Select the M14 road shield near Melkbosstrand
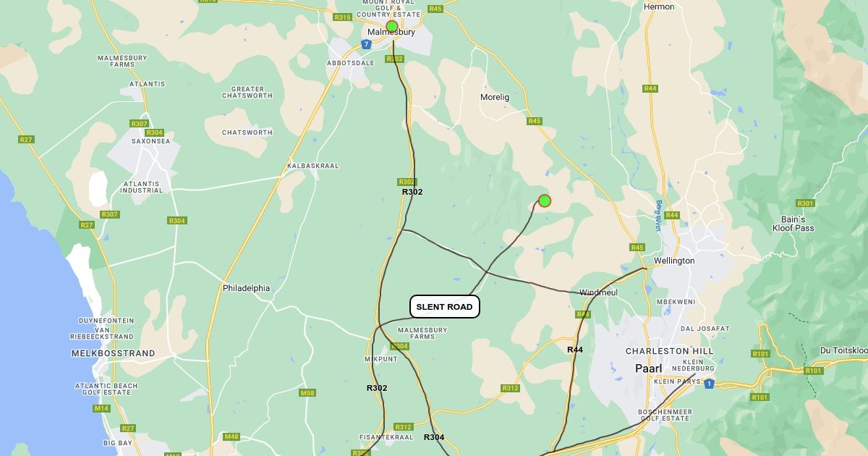868x456 pixels. pyautogui.click(x=101, y=408)
